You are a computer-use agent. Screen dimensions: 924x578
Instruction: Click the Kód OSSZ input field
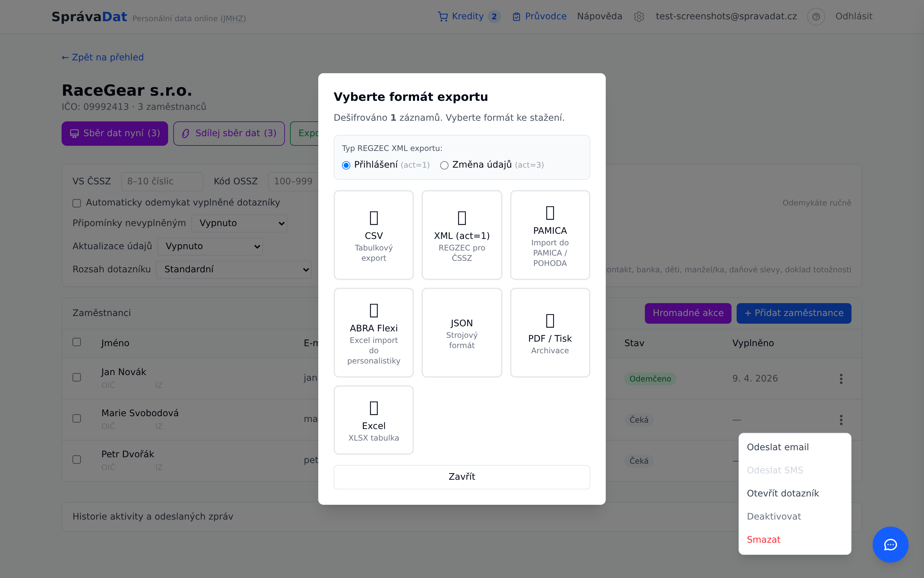point(293,181)
